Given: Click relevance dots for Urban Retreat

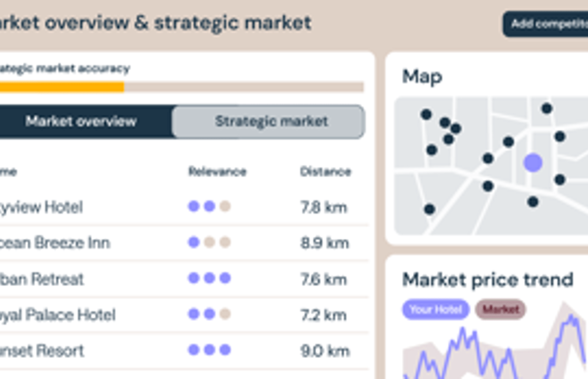Looking at the screenshot, I should click(x=209, y=278).
